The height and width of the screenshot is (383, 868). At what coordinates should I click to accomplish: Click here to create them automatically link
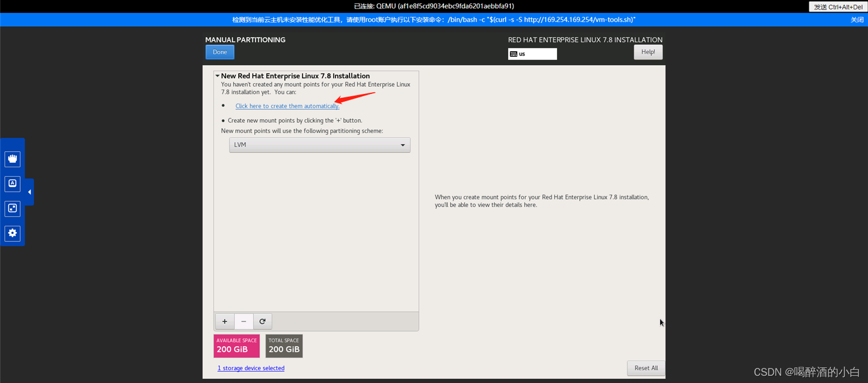click(x=287, y=106)
